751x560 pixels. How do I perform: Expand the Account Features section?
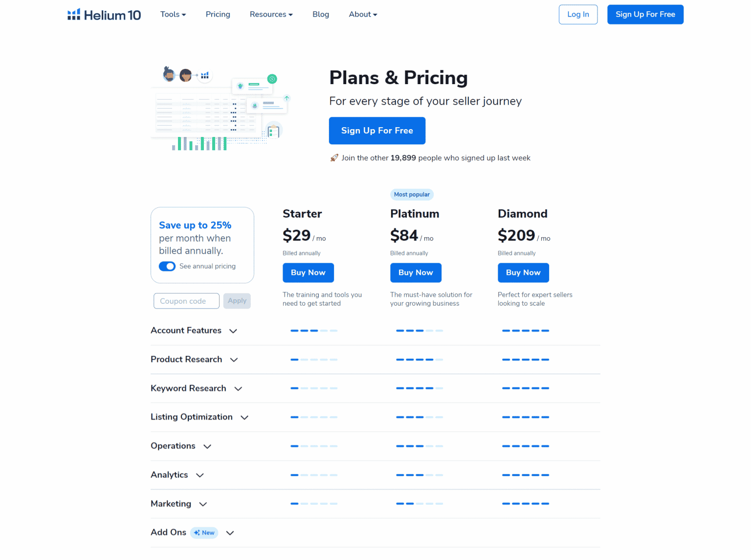point(233,331)
